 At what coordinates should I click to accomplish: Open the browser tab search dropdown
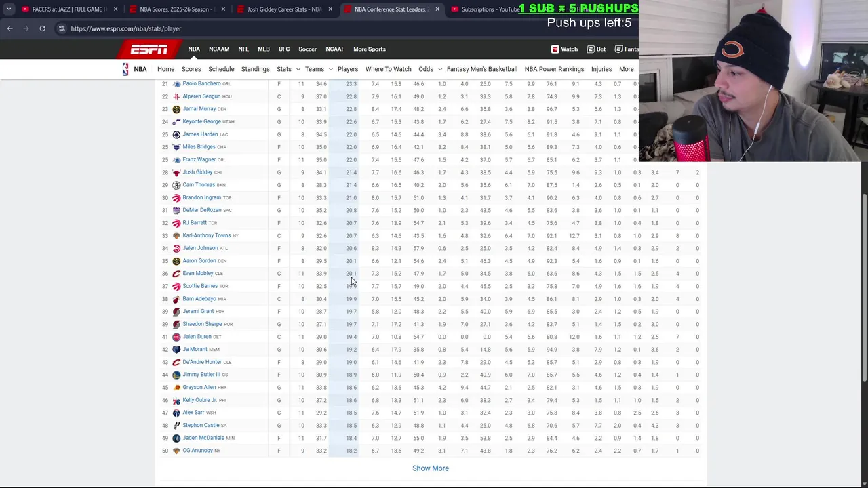9,9
